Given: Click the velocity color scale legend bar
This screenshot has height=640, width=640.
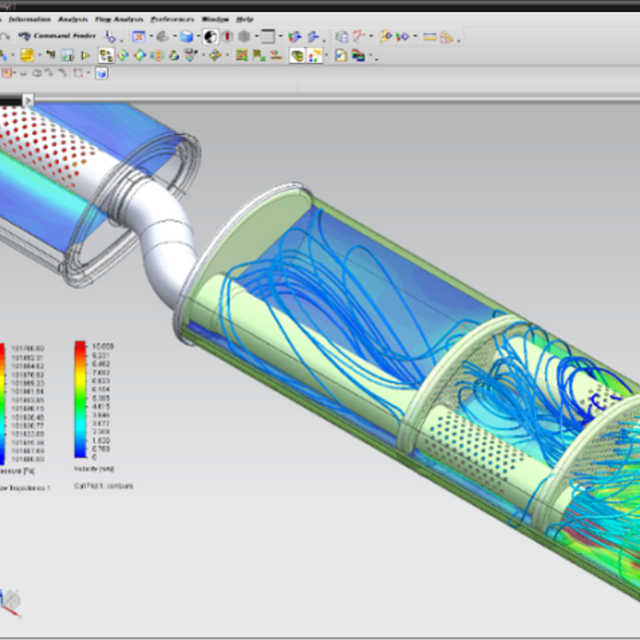Looking at the screenshot, I should [x=80, y=400].
